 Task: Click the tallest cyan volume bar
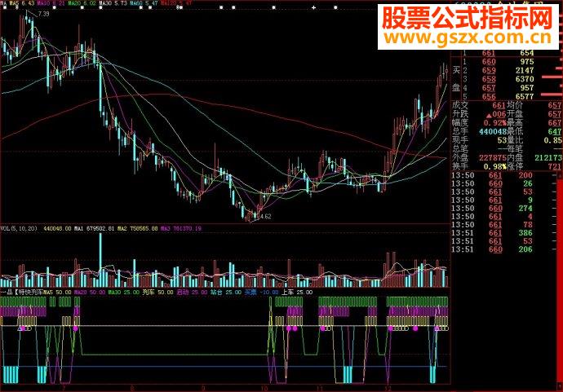coord(100,260)
